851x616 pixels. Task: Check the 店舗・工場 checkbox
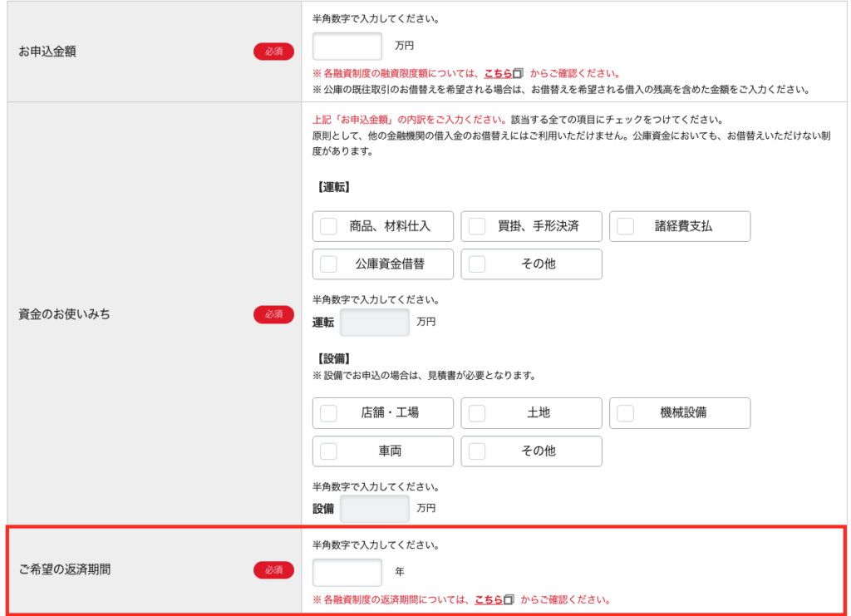[329, 413]
